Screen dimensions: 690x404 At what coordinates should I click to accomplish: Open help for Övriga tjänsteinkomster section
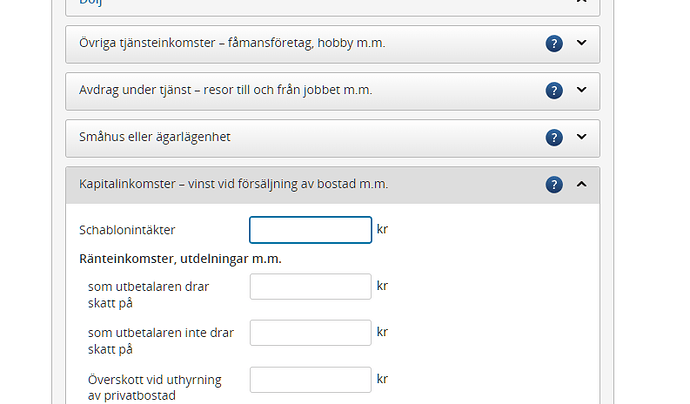(x=554, y=44)
